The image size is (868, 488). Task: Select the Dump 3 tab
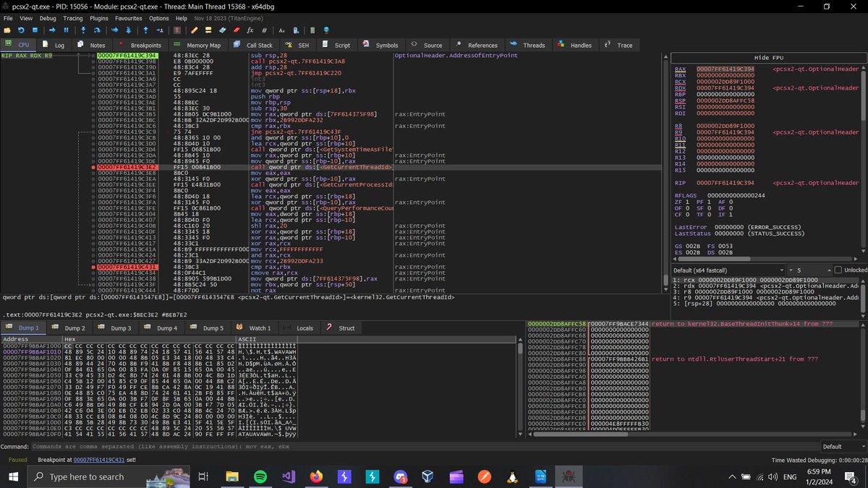(x=116, y=328)
